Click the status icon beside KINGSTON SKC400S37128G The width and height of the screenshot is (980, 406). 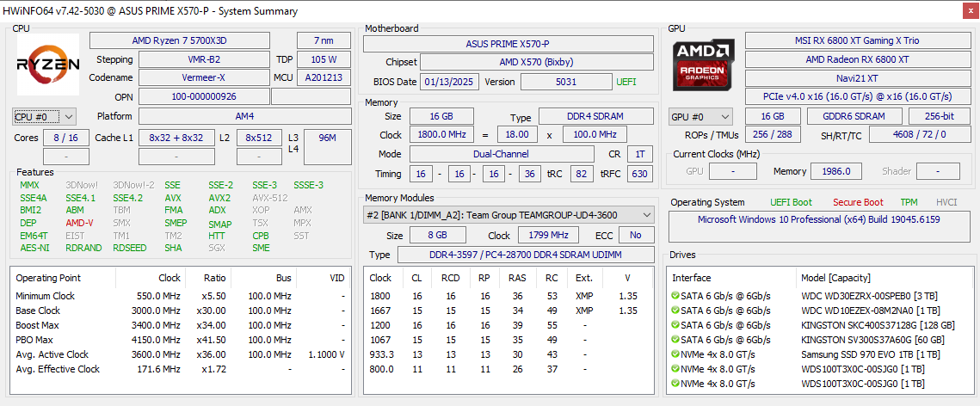[x=675, y=325]
